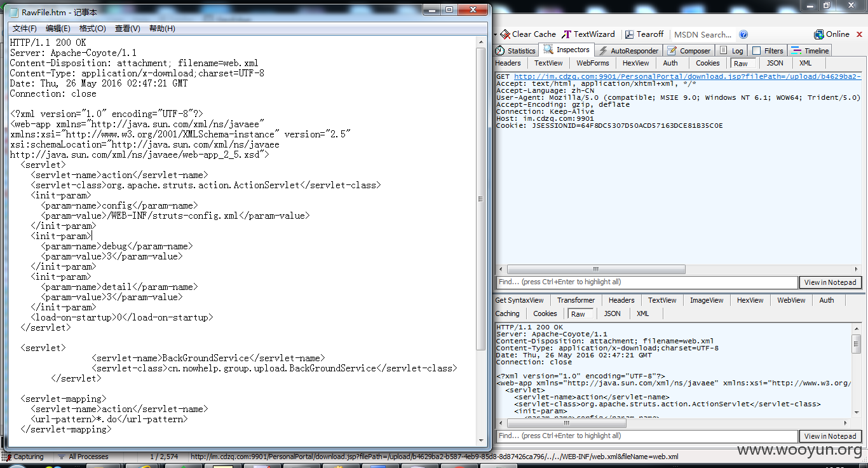The width and height of the screenshot is (868, 468).
Task: Click All Processes filter in status bar
Action: click(83, 457)
